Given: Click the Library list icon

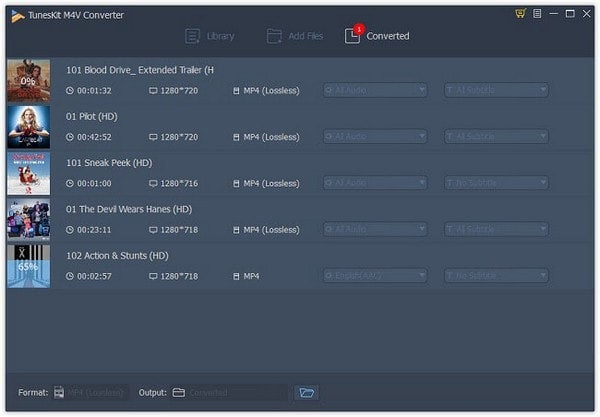Looking at the screenshot, I should (x=192, y=36).
